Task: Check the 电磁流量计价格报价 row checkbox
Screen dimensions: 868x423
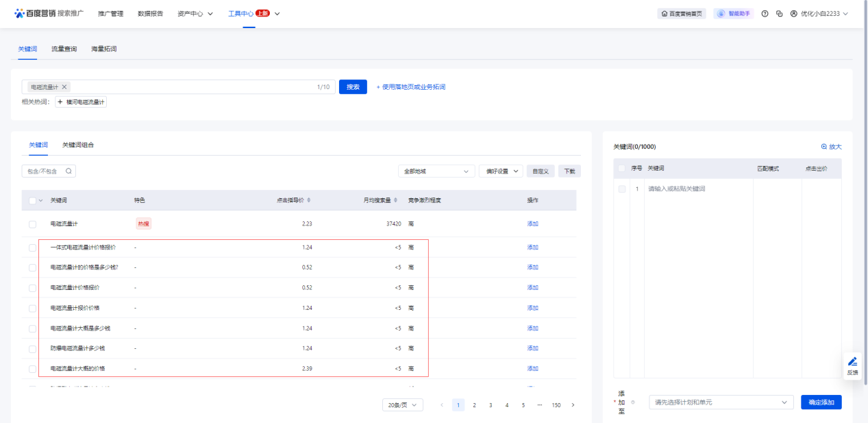Action: tap(32, 288)
